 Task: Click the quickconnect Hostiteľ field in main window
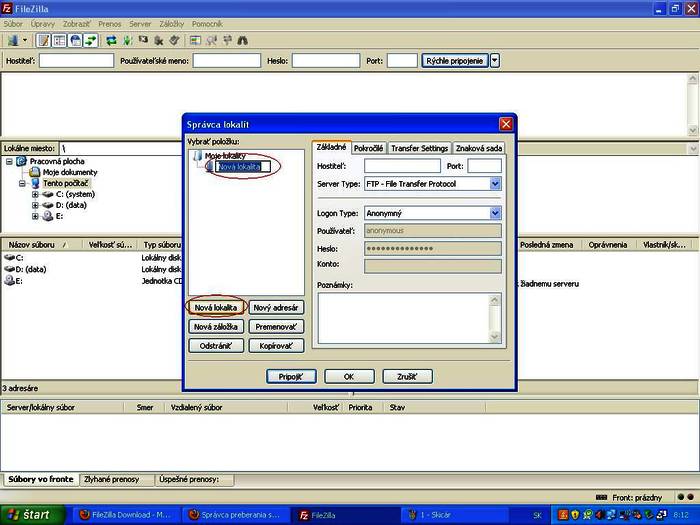pos(76,61)
